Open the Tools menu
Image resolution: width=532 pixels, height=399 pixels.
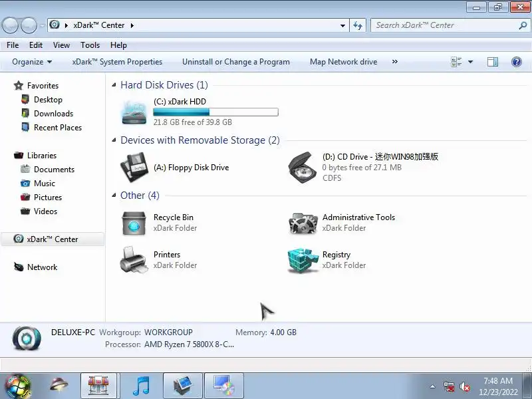tap(90, 45)
